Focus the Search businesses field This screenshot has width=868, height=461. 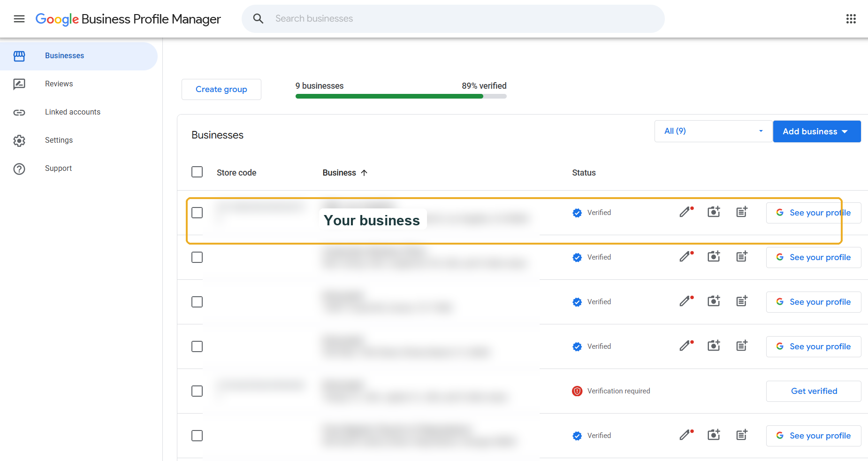click(x=453, y=19)
